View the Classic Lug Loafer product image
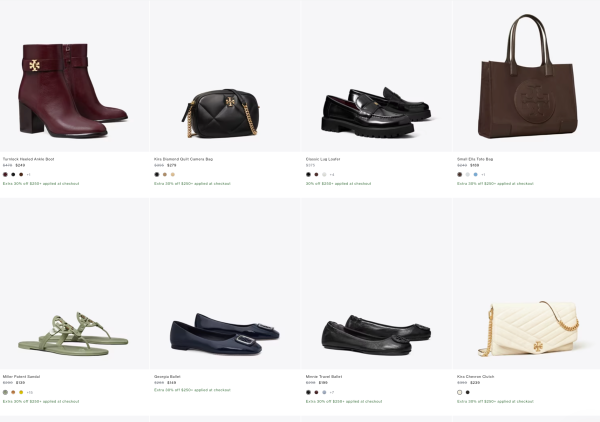 [377, 76]
